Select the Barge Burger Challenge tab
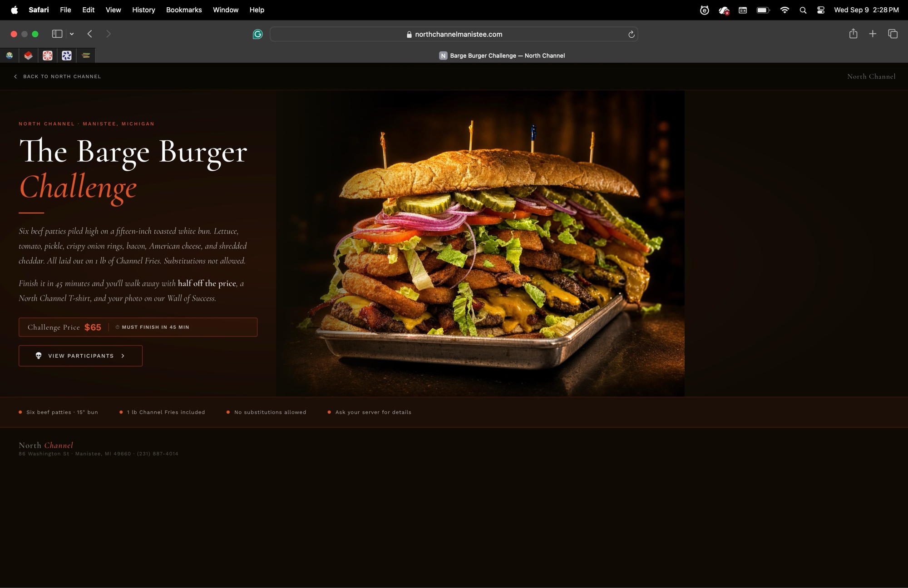908x588 pixels. 502,55
